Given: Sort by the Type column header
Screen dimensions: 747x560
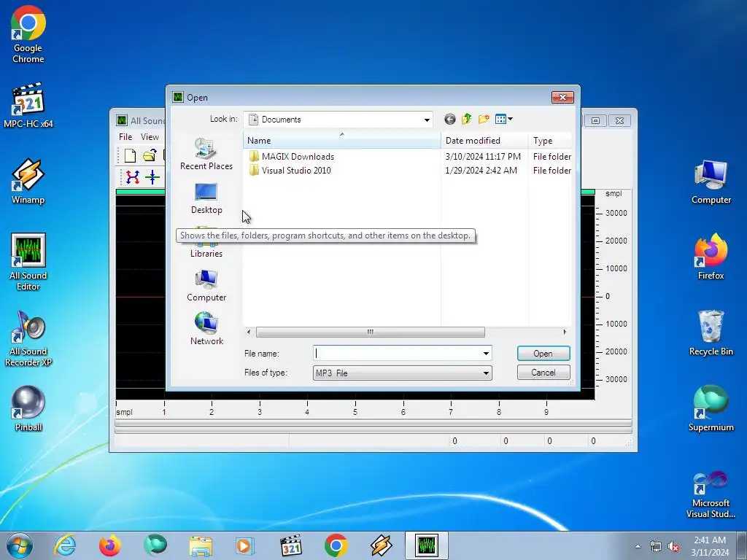Looking at the screenshot, I should (550, 141).
